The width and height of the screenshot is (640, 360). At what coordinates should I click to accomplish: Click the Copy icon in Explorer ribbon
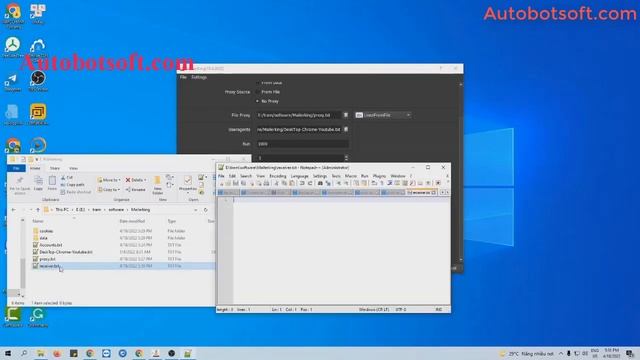[38, 183]
